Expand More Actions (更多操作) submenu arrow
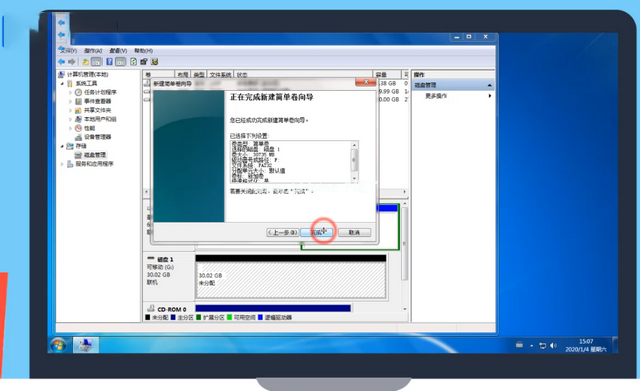Viewport: 640px width, 391px height. pyautogui.click(x=490, y=96)
